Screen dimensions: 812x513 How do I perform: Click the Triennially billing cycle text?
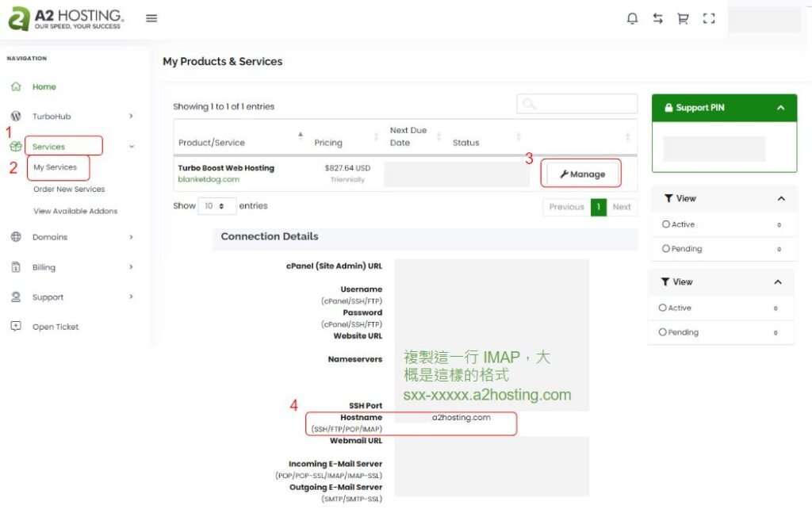tap(347, 180)
